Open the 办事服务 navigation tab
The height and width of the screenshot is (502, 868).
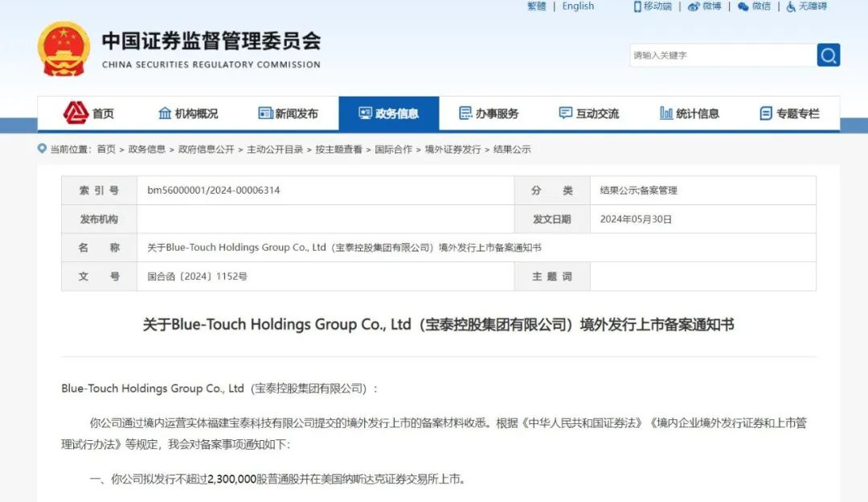[x=489, y=113]
